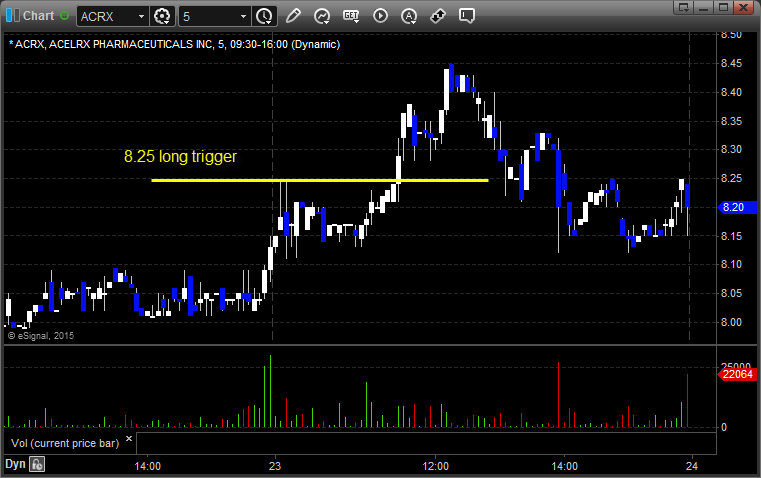
Task: Open the clock time template menu
Action: click(265, 16)
